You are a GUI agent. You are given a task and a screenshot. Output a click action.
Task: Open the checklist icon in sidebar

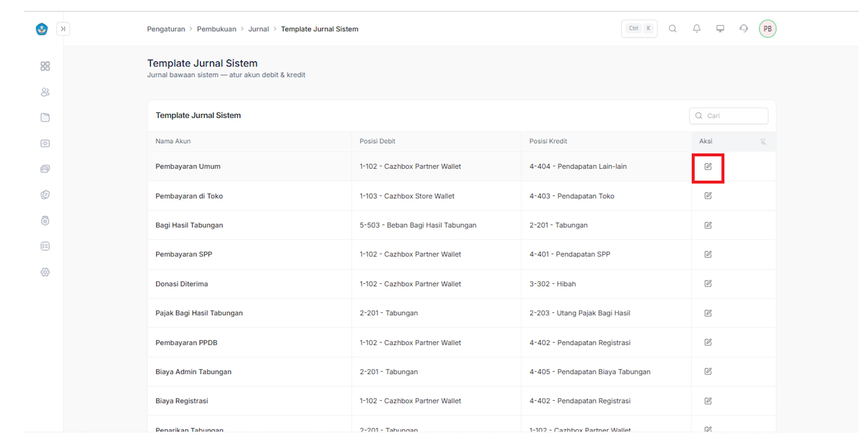[45, 246]
